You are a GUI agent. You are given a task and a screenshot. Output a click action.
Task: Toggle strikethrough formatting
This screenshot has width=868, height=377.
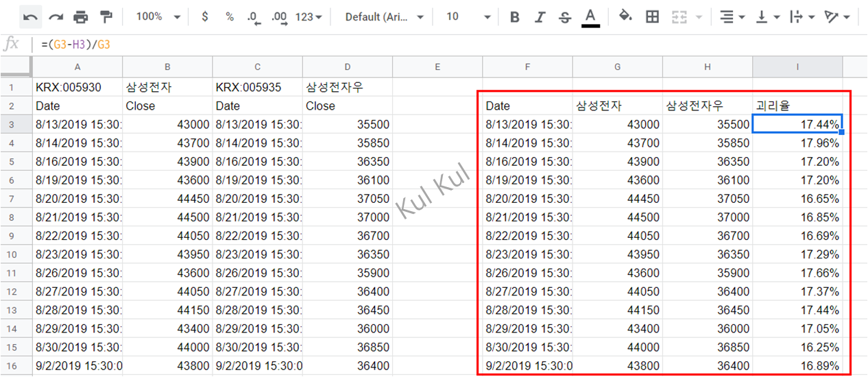click(565, 17)
